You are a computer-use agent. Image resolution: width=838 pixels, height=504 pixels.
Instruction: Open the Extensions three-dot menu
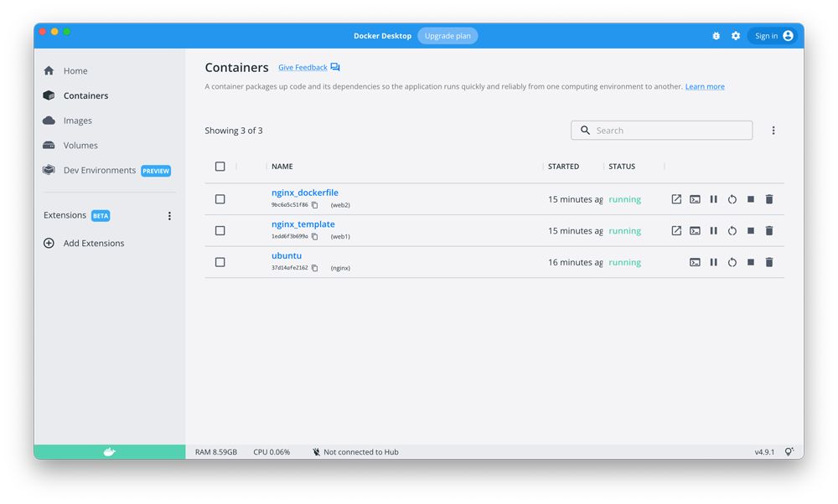169,216
